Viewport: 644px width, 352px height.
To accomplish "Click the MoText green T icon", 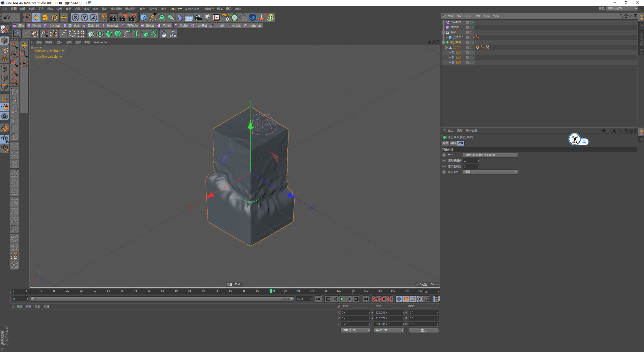I will pos(136,34).
